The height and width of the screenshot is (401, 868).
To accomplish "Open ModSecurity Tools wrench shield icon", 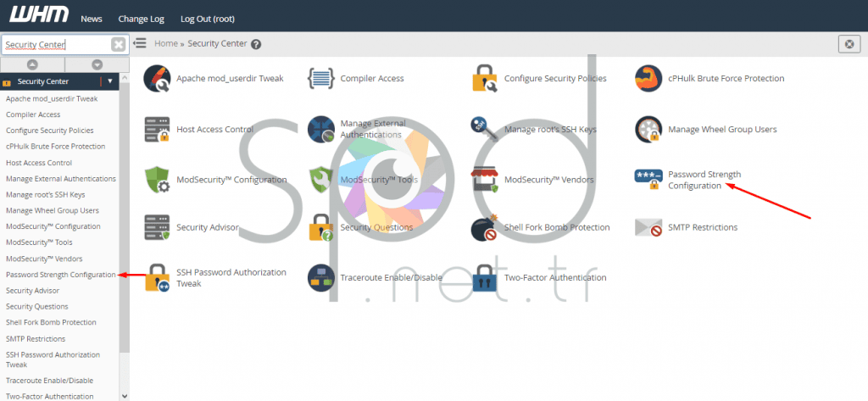I will point(321,180).
